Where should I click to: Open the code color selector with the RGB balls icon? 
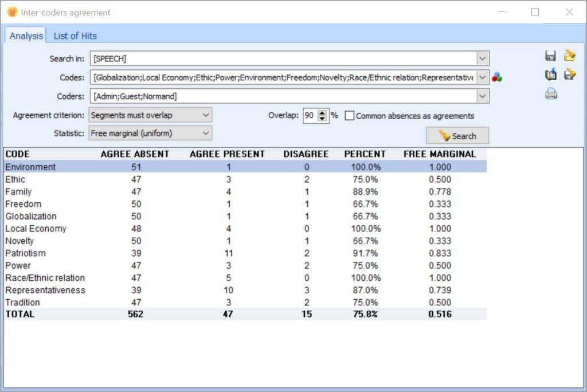point(496,75)
